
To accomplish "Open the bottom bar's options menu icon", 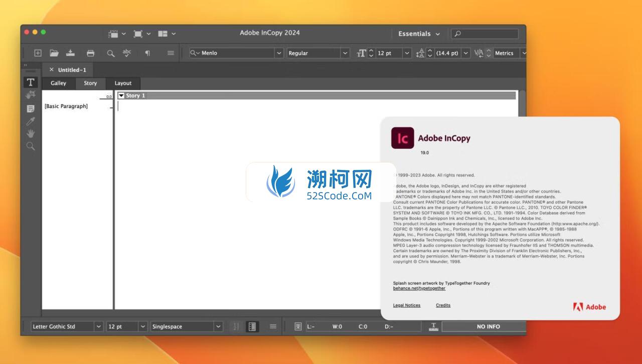I will (x=273, y=326).
